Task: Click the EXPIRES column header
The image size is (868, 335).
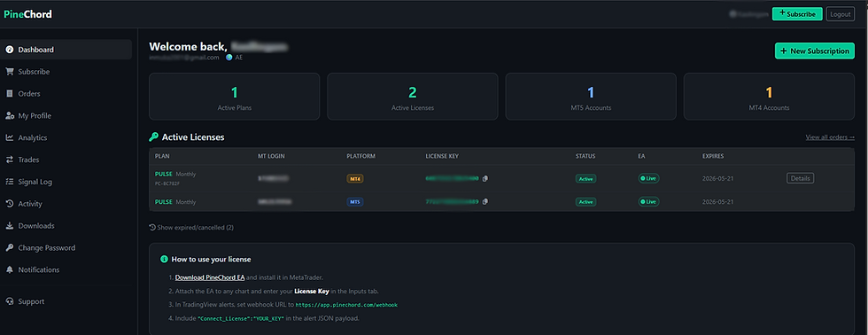Action: pos(713,156)
